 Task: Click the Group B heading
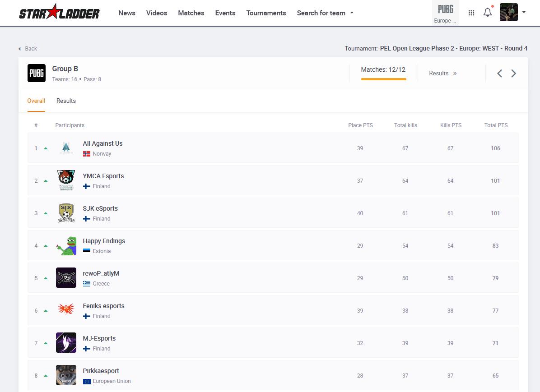pos(65,69)
